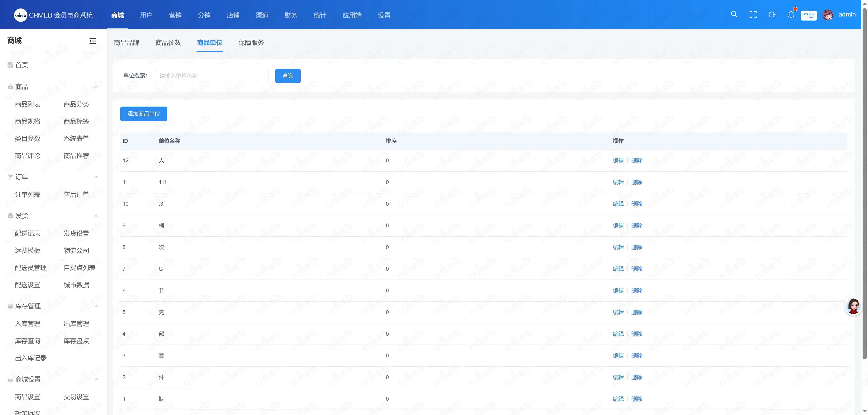Click unit name cell .3.
This screenshot has width=868, height=415.
click(x=162, y=204)
